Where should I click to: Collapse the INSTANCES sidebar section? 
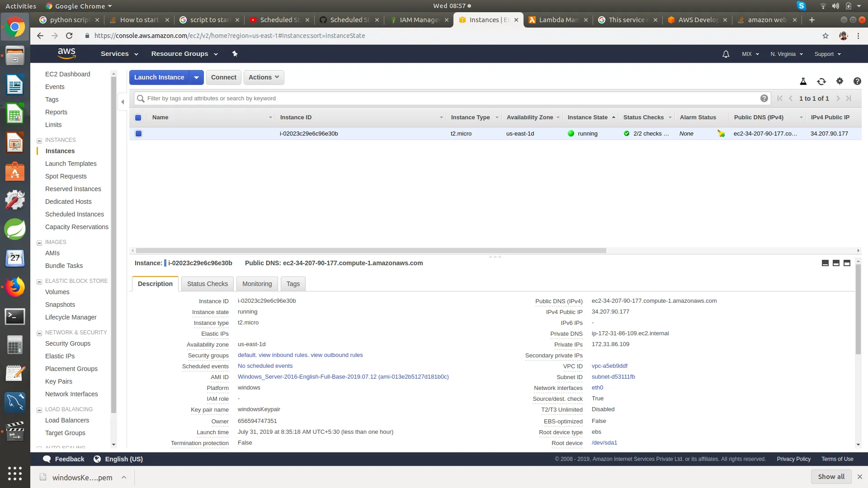pos(39,141)
